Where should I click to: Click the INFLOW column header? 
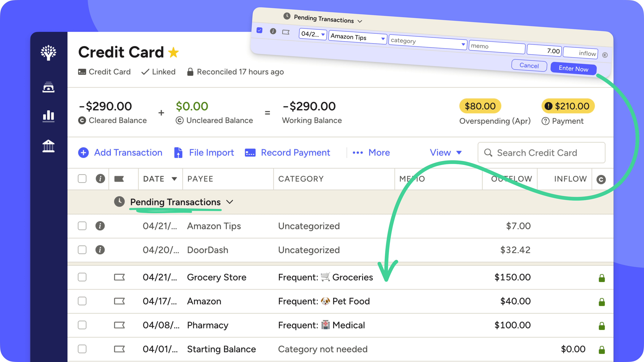pos(570,179)
